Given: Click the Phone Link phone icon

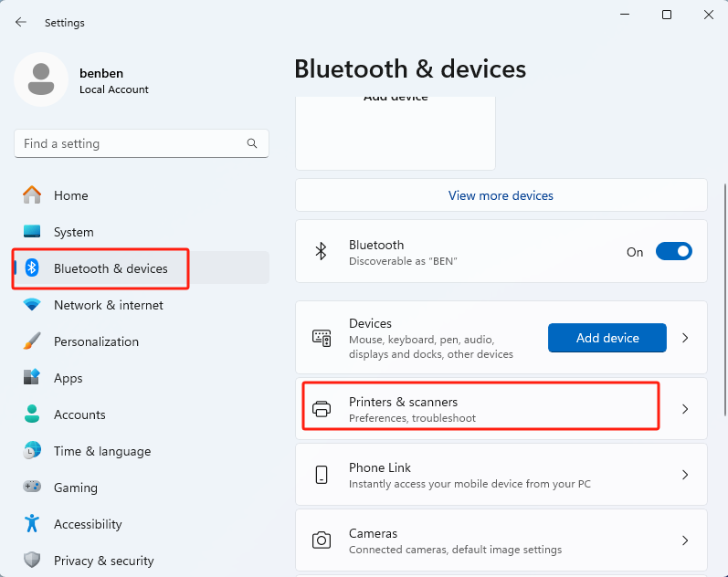Looking at the screenshot, I should (322, 475).
